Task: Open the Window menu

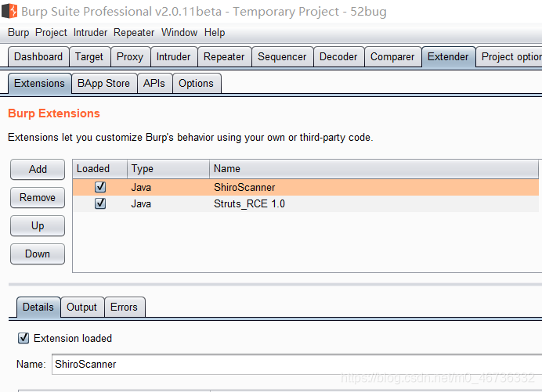Action: pos(179,32)
